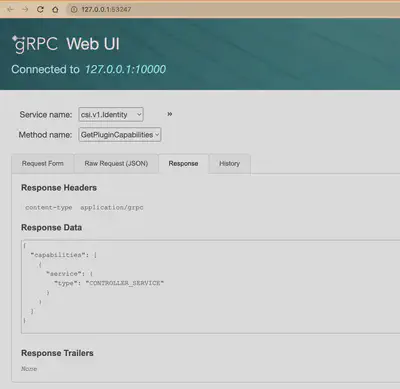Viewport: 400px width, 389px height.
Task: Click the double chevron next to service name
Action: click(x=170, y=114)
